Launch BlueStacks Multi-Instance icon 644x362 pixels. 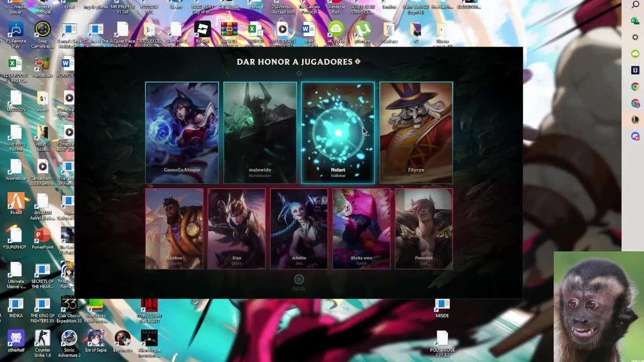click(x=96, y=310)
